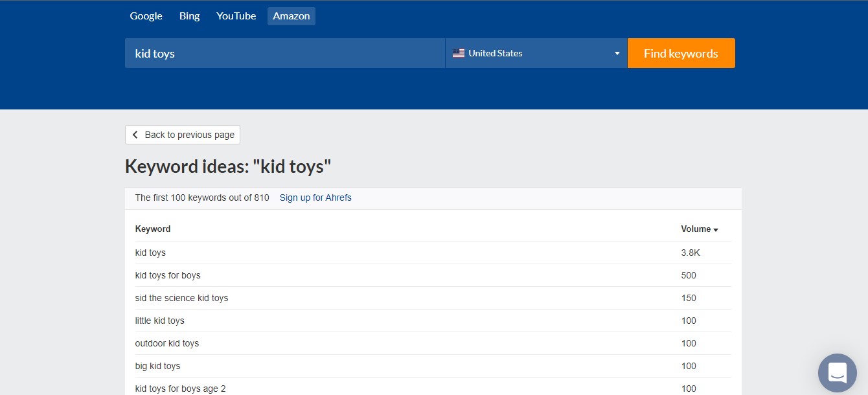The width and height of the screenshot is (868, 395).
Task: Select 'kid toys for boys age 2' keyword
Action: (x=180, y=389)
